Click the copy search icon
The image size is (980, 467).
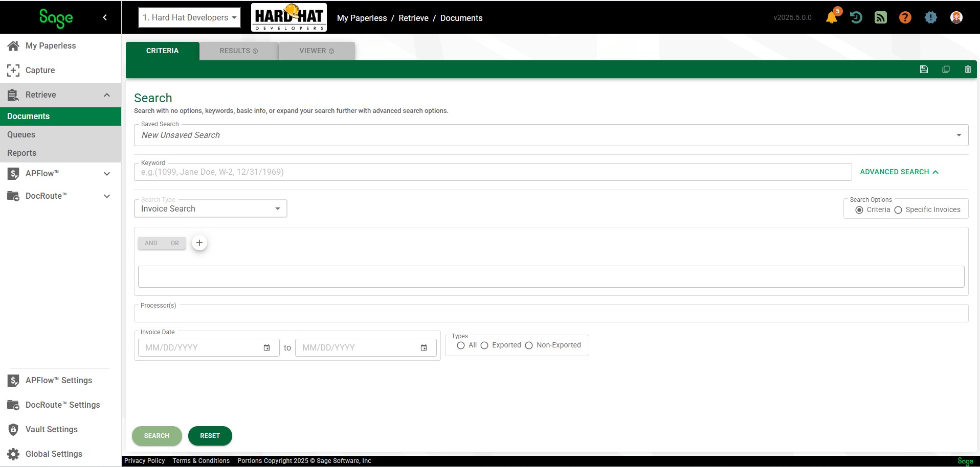click(946, 69)
